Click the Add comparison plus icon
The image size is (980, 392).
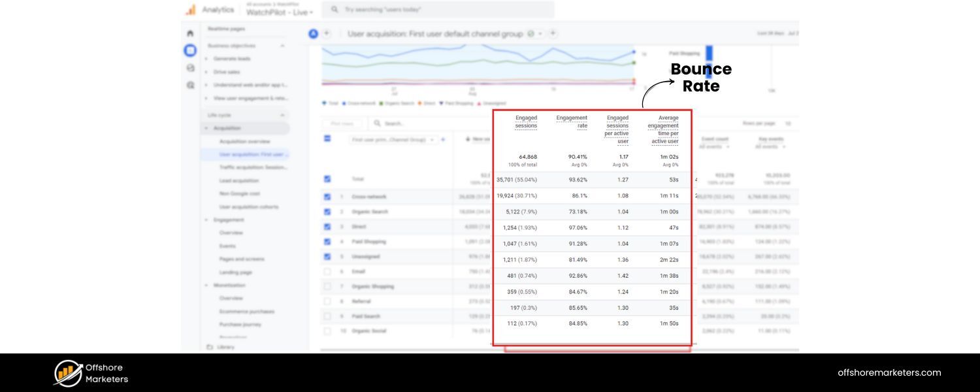[327, 33]
